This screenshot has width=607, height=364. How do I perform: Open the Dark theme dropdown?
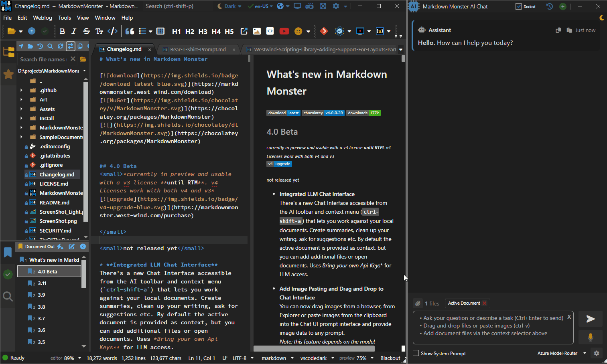pyautogui.click(x=230, y=6)
